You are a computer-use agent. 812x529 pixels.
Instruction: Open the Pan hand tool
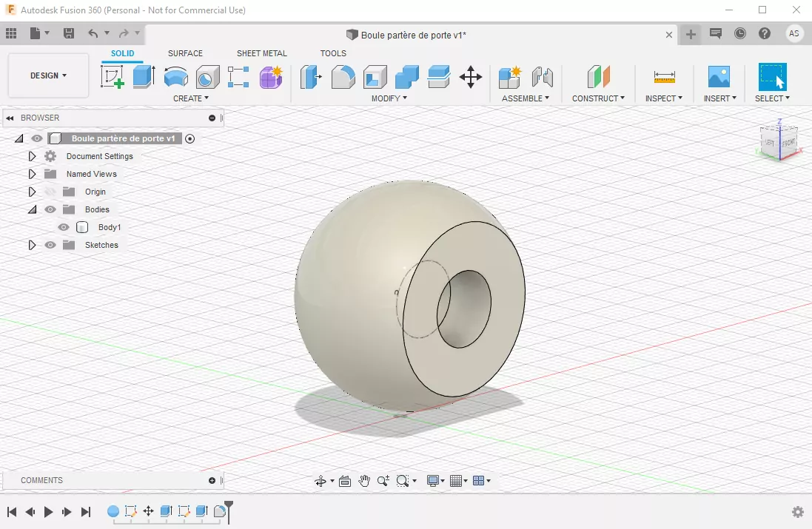[x=364, y=481]
